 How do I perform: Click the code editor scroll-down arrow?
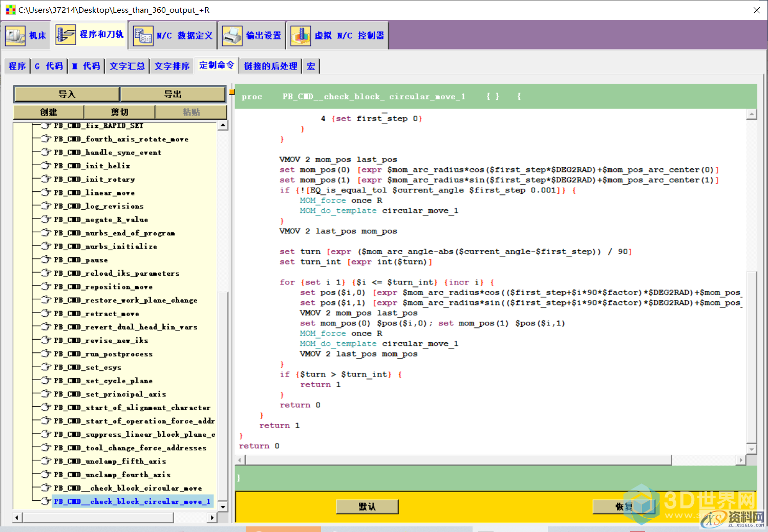[752, 449]
